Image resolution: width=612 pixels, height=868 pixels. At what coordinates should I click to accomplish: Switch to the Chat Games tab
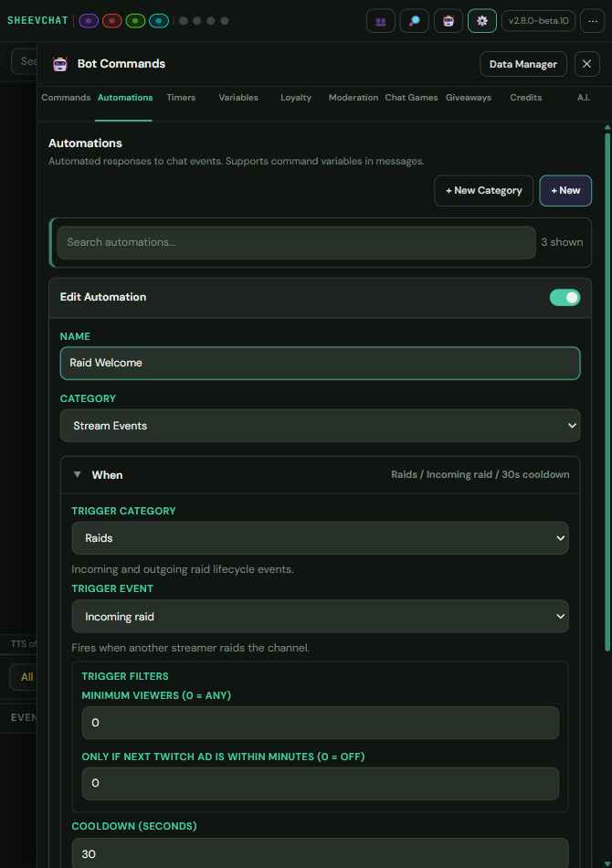click(411, 98)
